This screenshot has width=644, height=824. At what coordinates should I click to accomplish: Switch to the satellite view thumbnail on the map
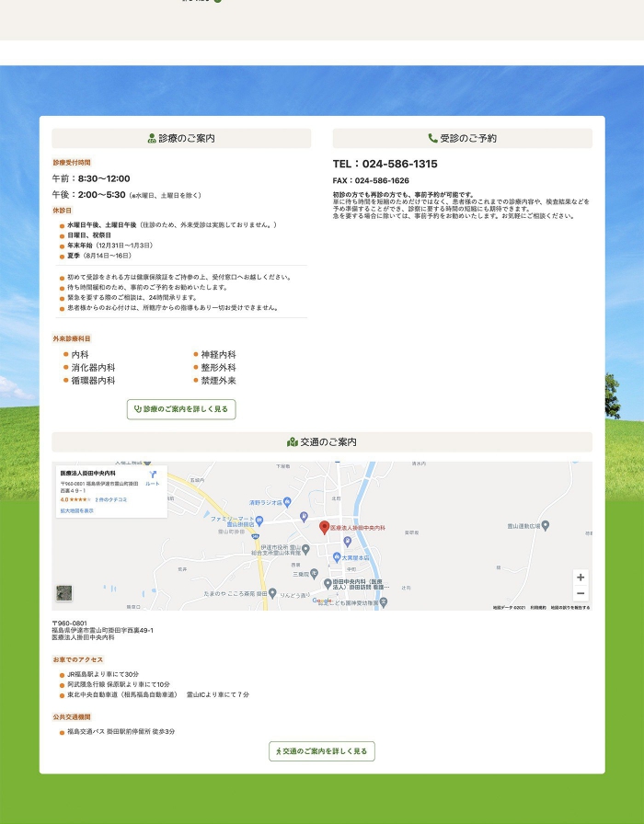(x=64, y=593)
